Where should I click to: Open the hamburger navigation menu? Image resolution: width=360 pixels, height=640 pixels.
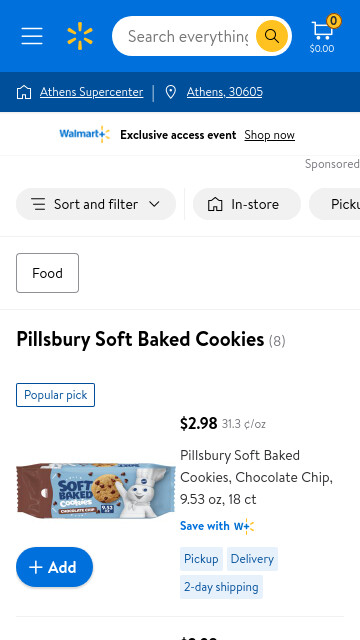pos(32,36)
